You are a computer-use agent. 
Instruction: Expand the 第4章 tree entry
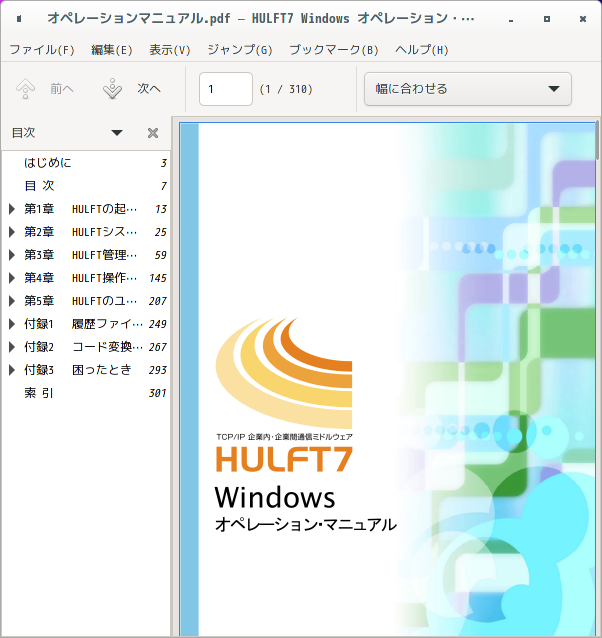point(12,278)
